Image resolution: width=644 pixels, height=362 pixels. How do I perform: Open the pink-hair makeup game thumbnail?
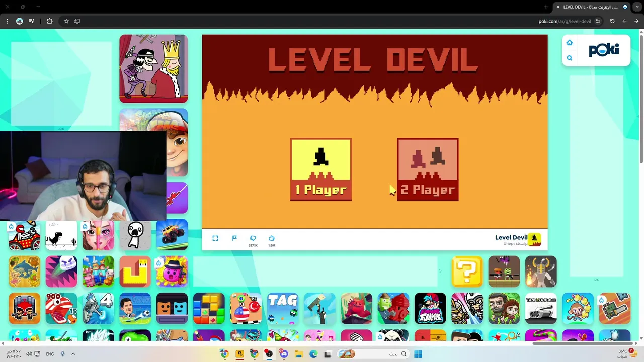tap(98, 235)
